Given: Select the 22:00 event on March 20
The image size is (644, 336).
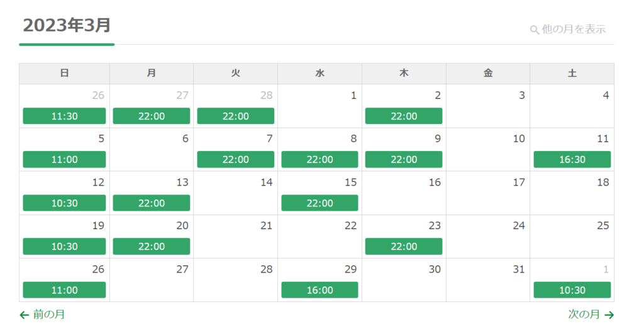Looking at the screenshot, I should (151, 247).
